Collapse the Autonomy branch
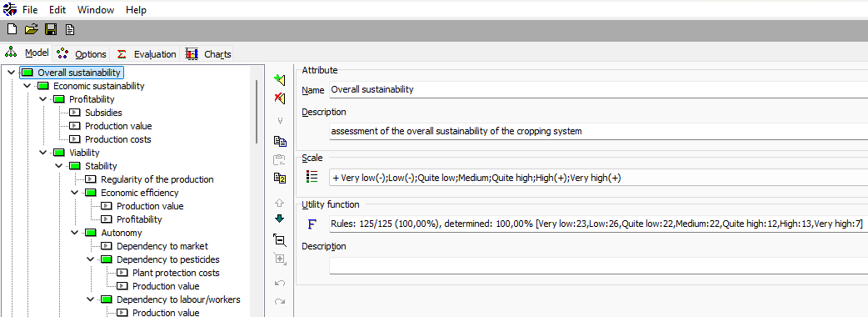This screenshot has width=868, height=317. point(75,233)
